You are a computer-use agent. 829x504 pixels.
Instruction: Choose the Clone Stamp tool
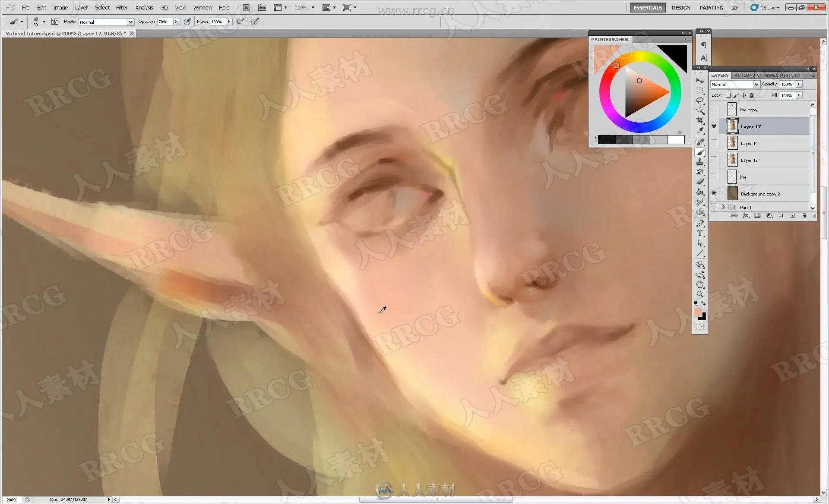point(700,162)
